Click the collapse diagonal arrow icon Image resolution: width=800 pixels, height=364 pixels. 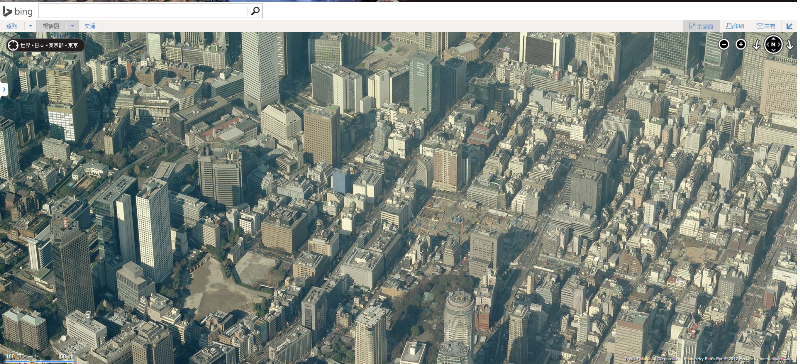coord(790,26)
